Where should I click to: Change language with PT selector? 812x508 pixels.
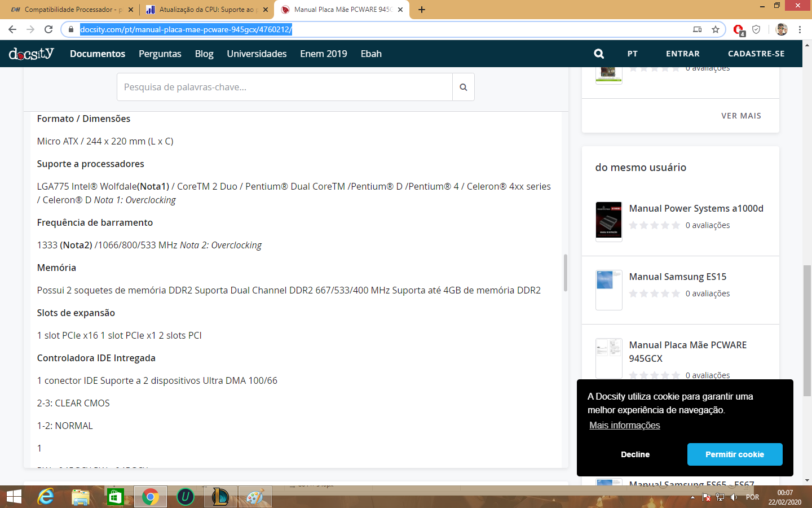click(x=633, y=54)
